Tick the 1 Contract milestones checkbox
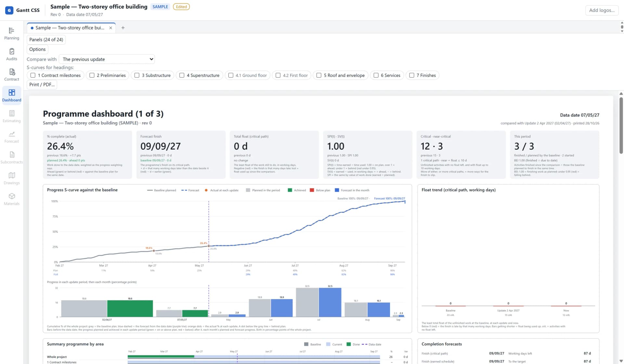624x364 pixels. 33,75
